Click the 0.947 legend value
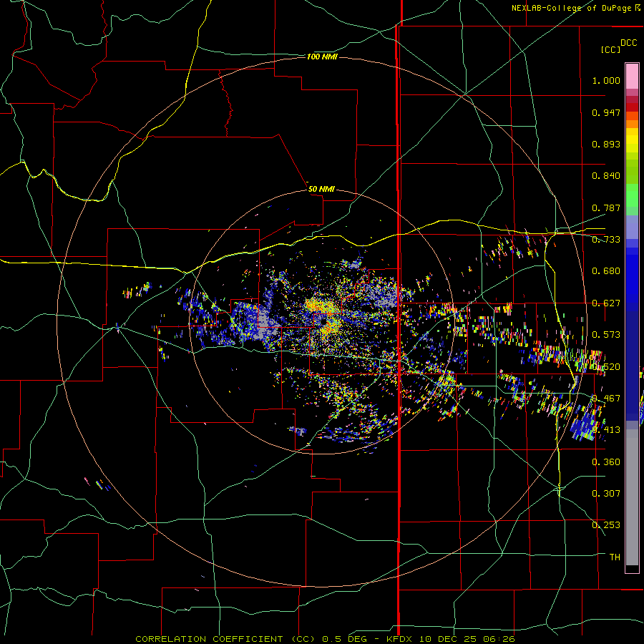Viewport: 644px width, 644px height. click(x=606, y=112)
